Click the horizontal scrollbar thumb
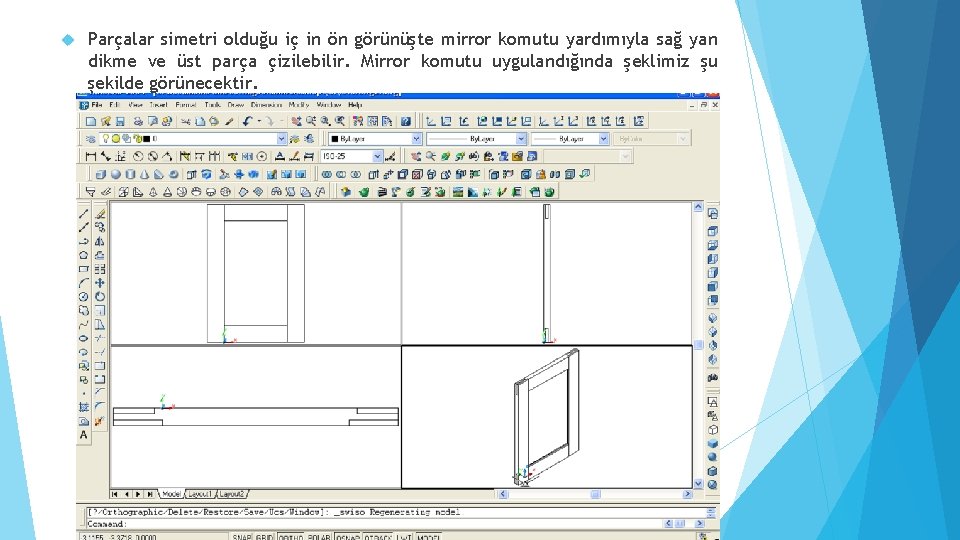The image size is (960, 540). tap(595, 494)
